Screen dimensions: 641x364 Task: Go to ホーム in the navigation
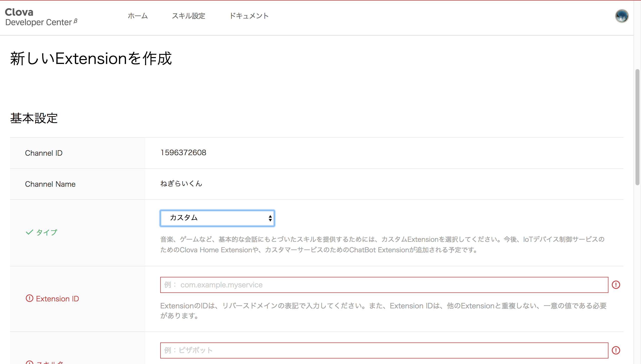[138, 16]
